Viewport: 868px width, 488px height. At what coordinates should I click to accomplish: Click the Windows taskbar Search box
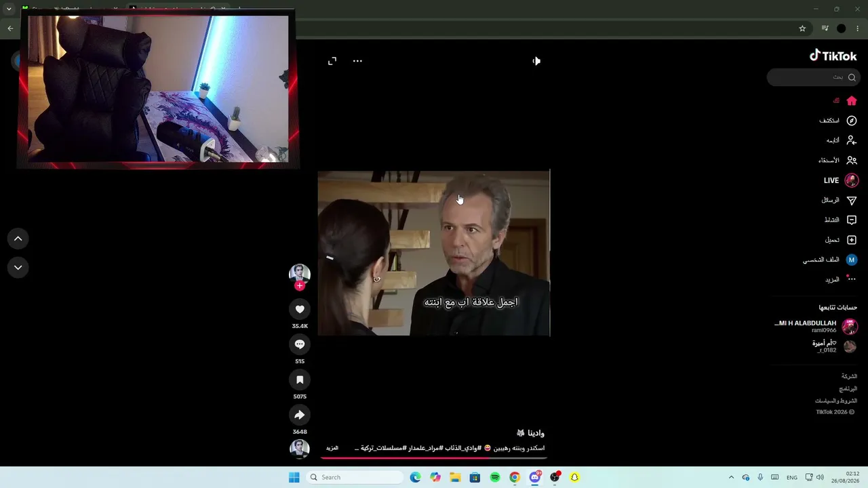click(x=354, y=477)
